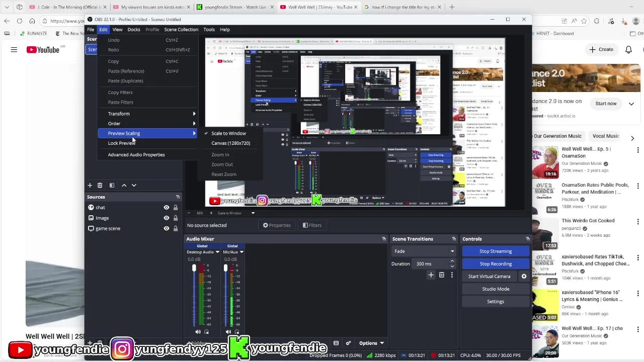Open new browser tab plus button

click(x=452, y=7)
